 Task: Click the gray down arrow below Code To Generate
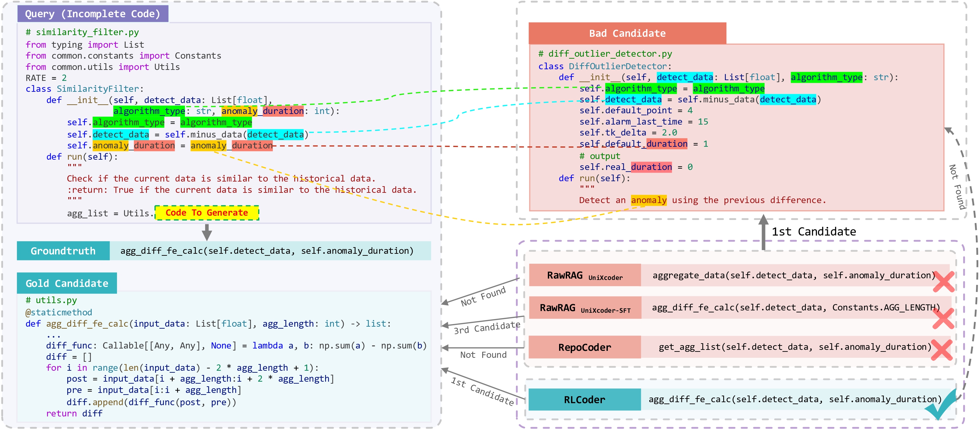[206, 232]
